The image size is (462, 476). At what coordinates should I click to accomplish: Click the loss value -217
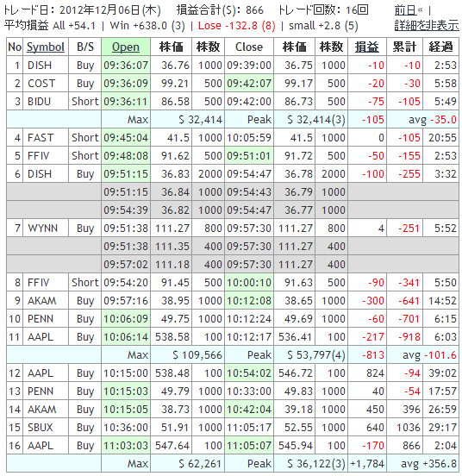[x=373, y=337]
